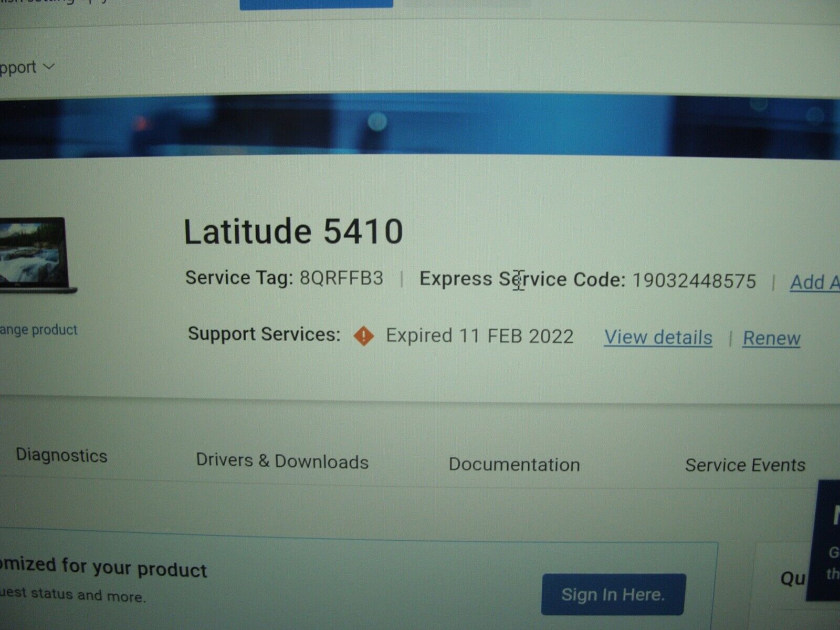Open the Service Events tab
Screen dimensions: 840x630
pyautogui.click(x=745, y=465)
